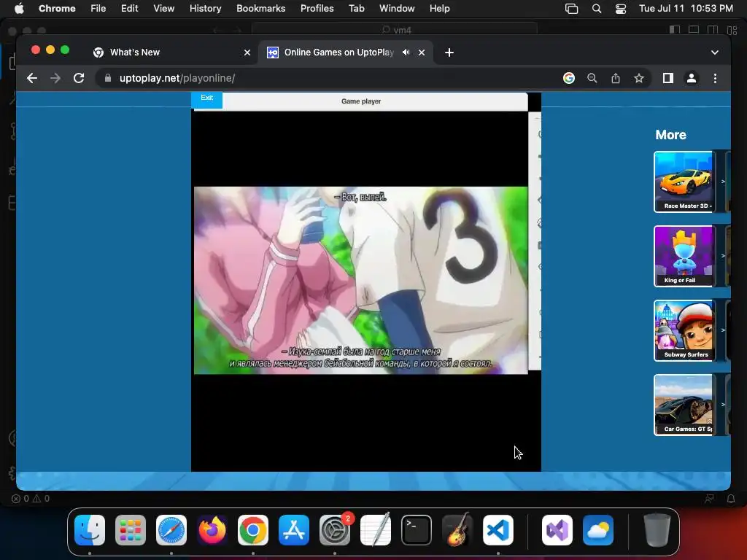
Task: Open the File menu
Action: [98, 9]
